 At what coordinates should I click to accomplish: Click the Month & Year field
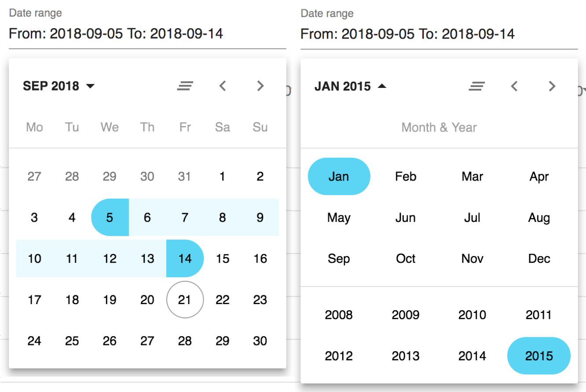(x=439, y=127)
